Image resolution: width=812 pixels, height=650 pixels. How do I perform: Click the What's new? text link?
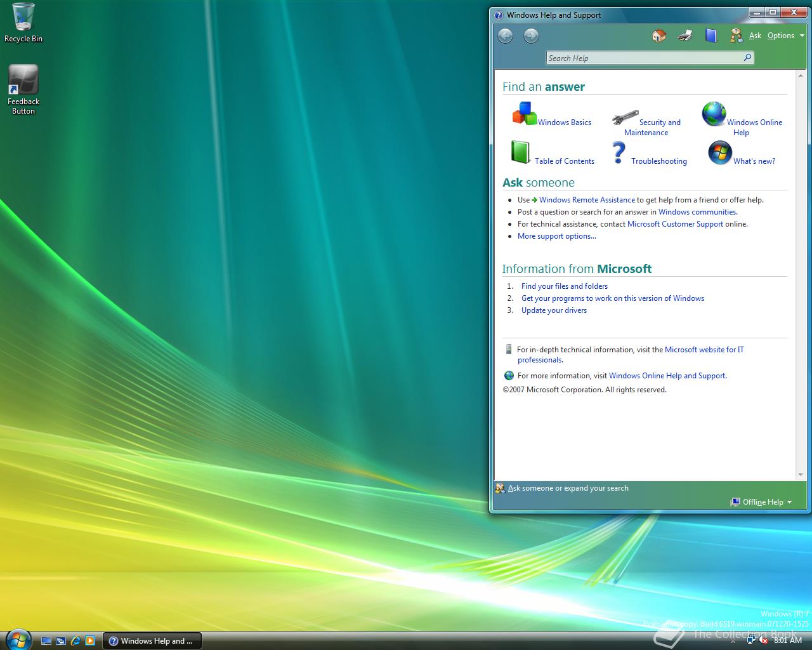754,161
